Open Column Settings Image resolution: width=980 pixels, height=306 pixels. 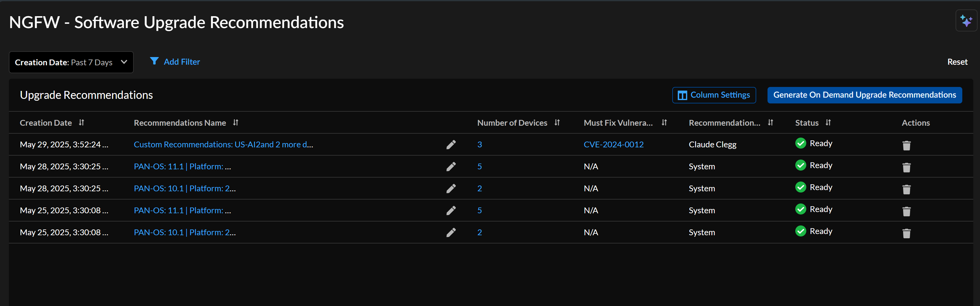(x=714, y=95)
